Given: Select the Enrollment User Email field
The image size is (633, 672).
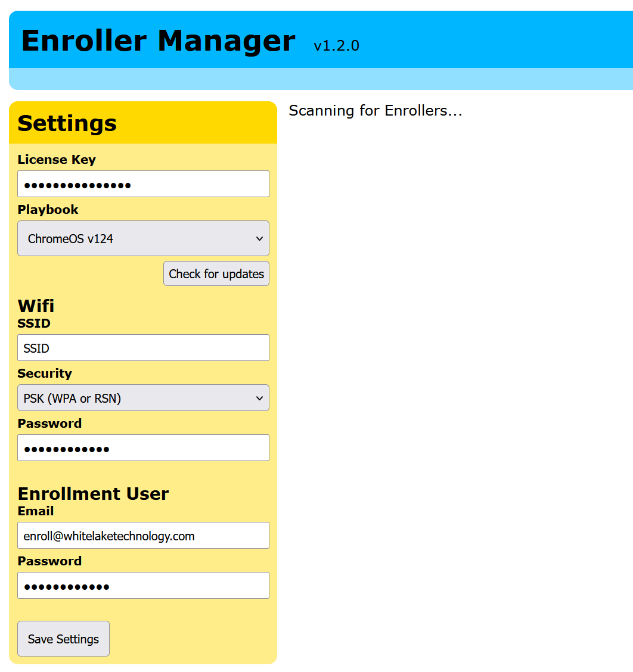Looking at the screenshot, I should click(x=143, y=536).
